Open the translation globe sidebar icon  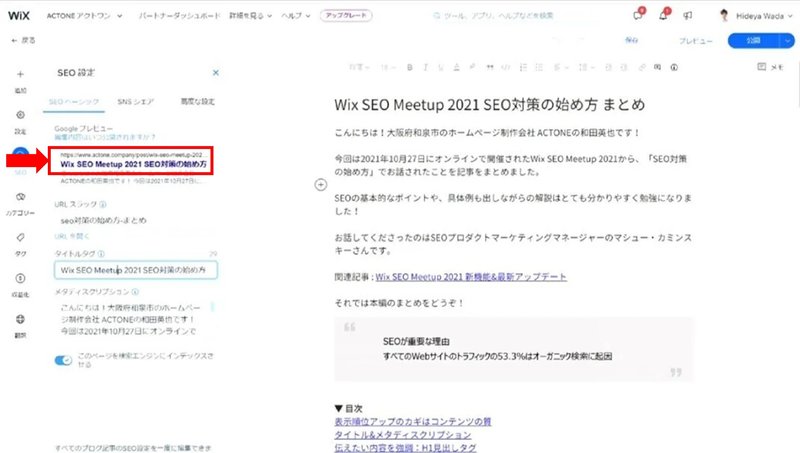(20, 319)
